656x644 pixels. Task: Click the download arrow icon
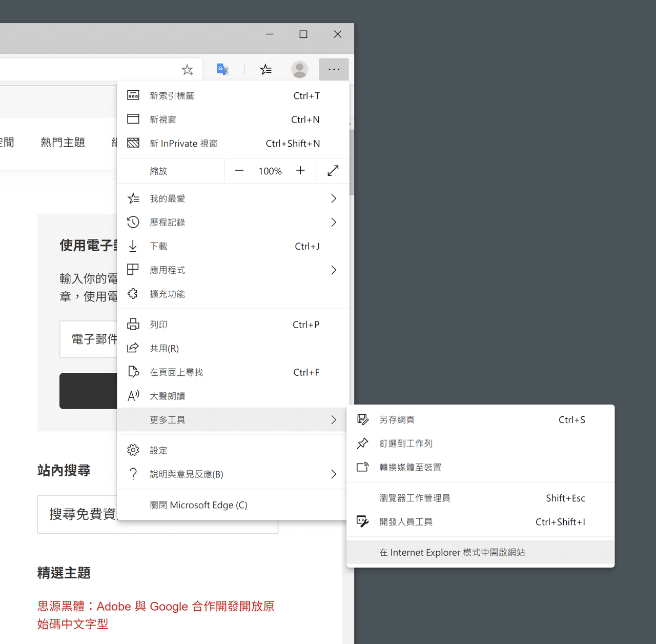pyautogui.click(x=133, y=246)
